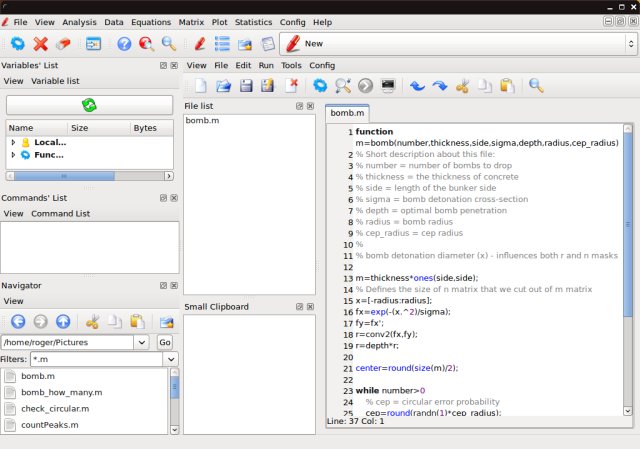Save the file with the floppy disk icon
Image resolution: width=640 pixels, height=449 pixels.
pos(246,86)
